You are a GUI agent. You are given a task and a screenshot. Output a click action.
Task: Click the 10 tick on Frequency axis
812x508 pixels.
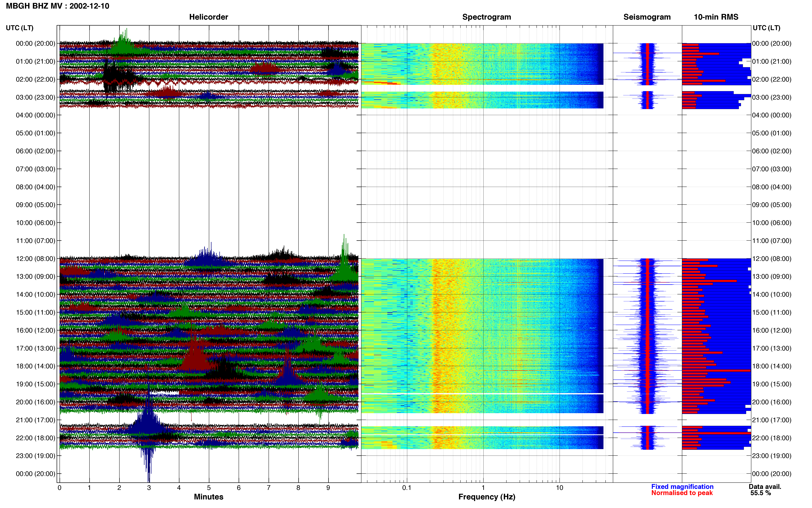(559, 488)
